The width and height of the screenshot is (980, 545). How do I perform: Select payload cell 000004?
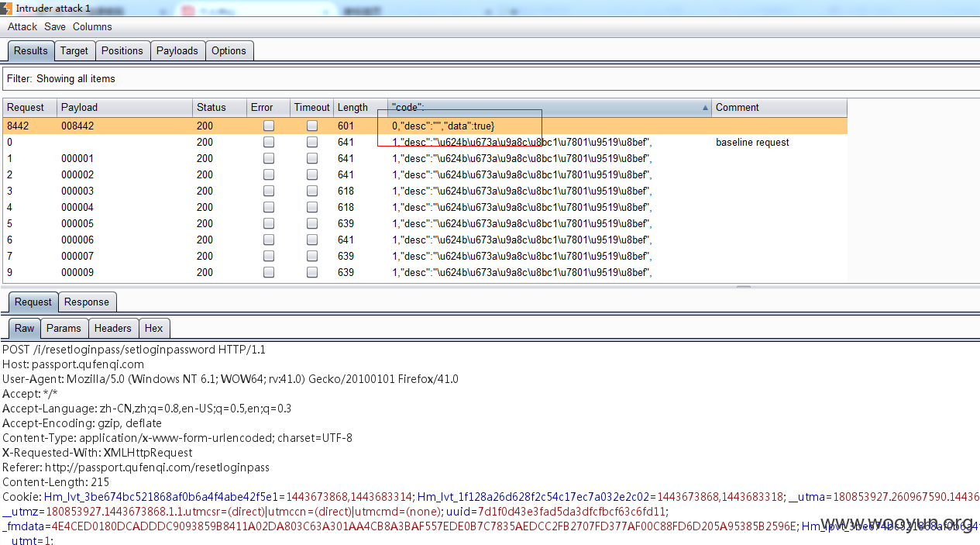(x=77, y=207)
